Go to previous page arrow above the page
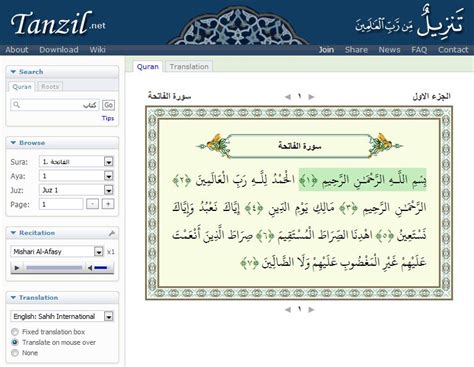This screenshot has height=367, width=474. pos(288,97)
